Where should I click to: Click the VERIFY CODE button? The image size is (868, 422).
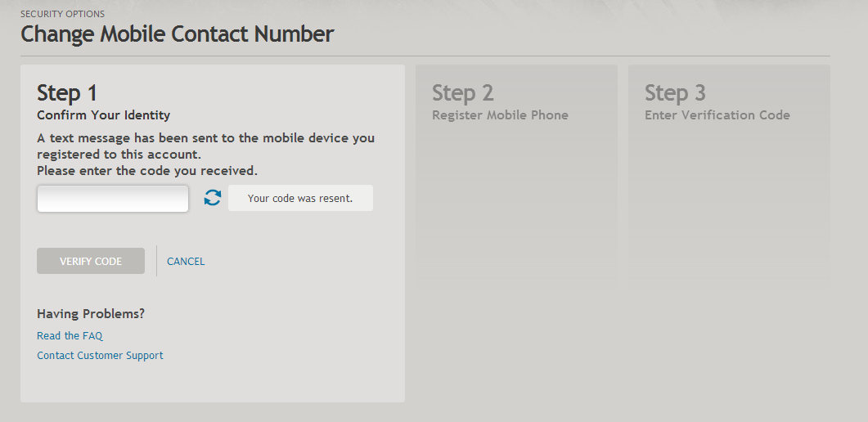91,261
